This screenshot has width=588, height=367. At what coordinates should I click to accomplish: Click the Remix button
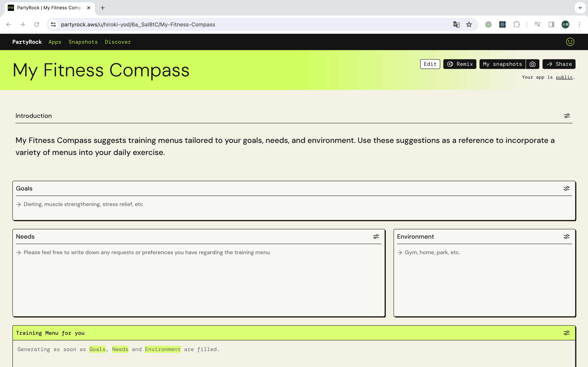pyautogui.click(x=459, y=64)
